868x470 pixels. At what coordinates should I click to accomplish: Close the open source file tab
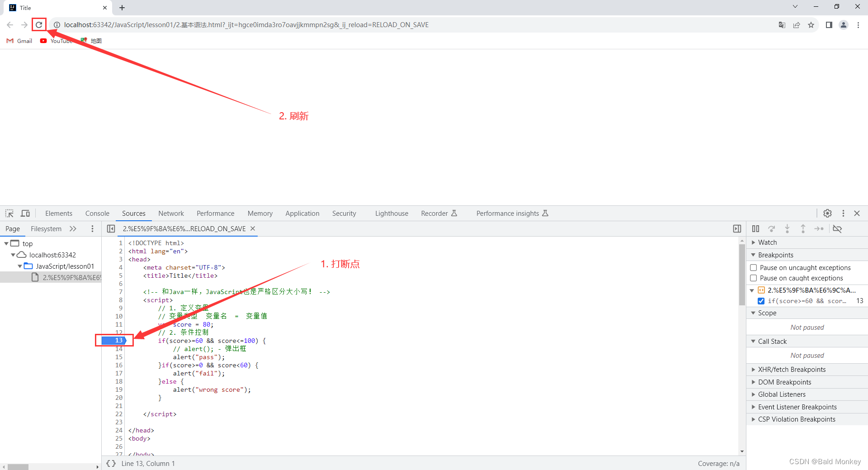tap(253, 228)
